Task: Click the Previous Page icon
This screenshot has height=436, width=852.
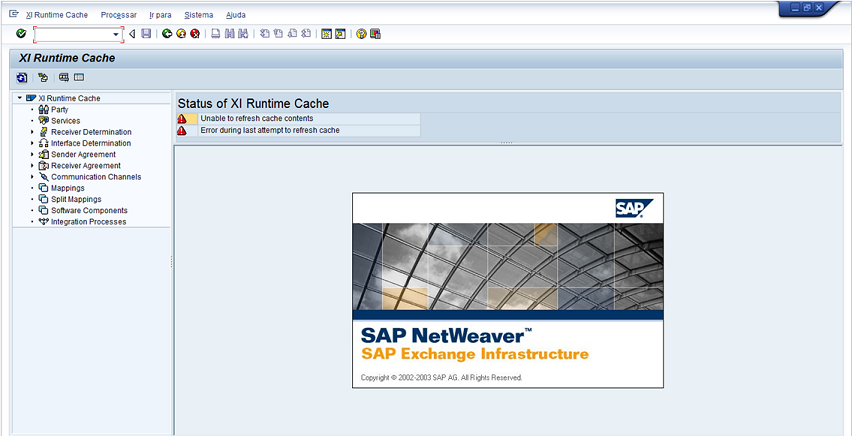Action: point(278,34)
